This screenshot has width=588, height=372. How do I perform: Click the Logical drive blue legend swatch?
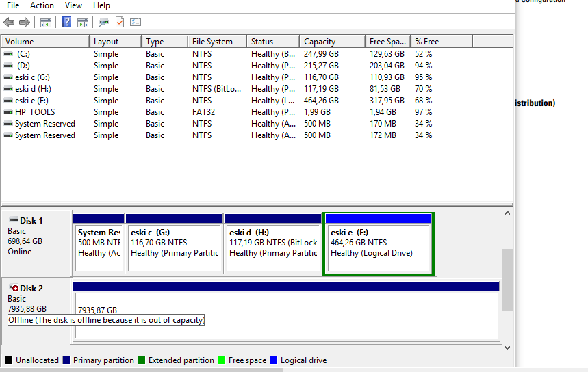[274, 360]
